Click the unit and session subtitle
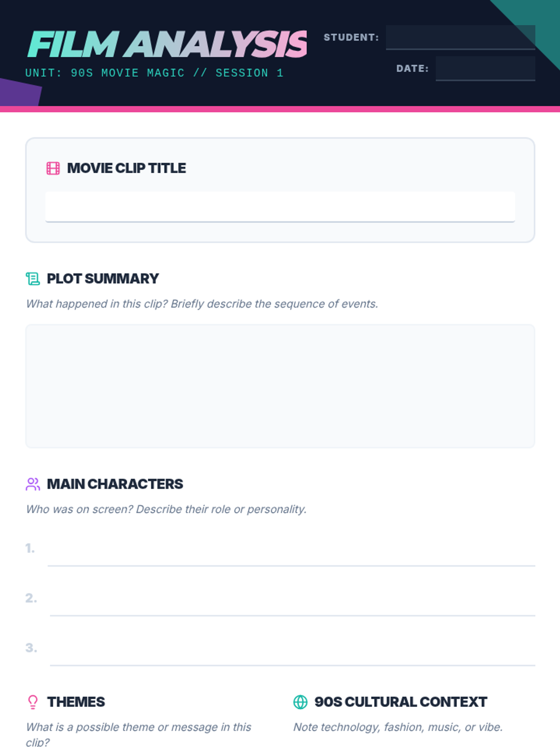 click(x=154, y=73)
